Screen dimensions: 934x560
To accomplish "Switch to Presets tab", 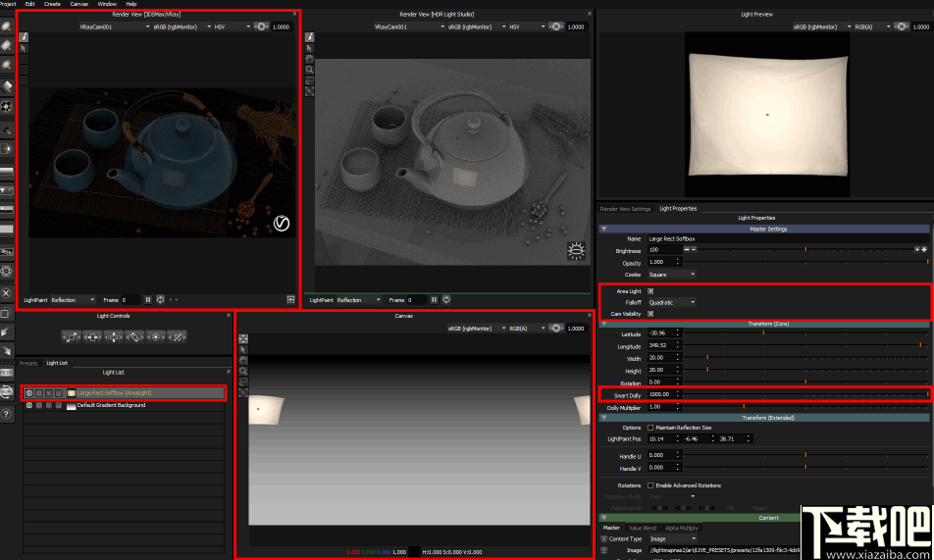I will coord(28,363).
